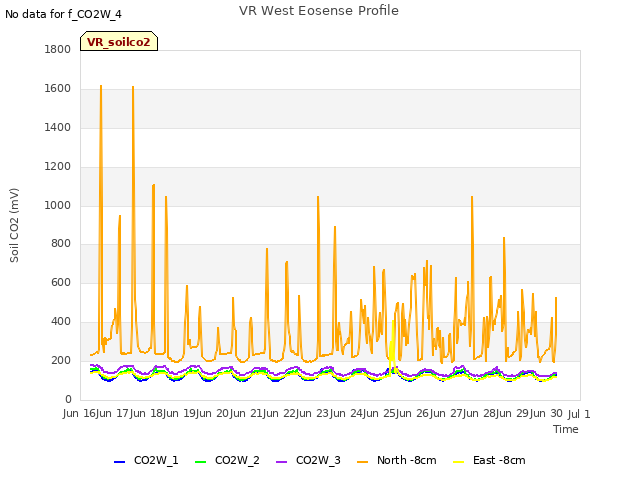Click the highest orange peak on 16Jun
The width and height of the screenshot is (640, 480).
click(x=101, y=86)
